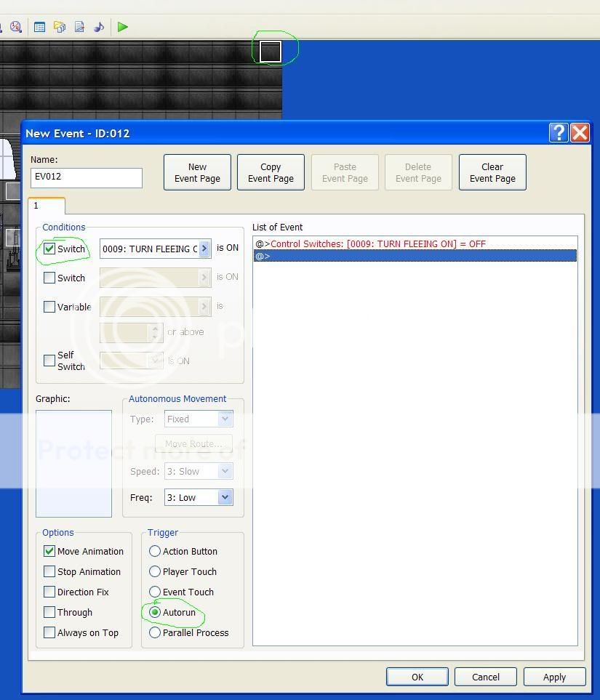Select the circled event tile on map
600x700 pixels.
coord(271,52)
